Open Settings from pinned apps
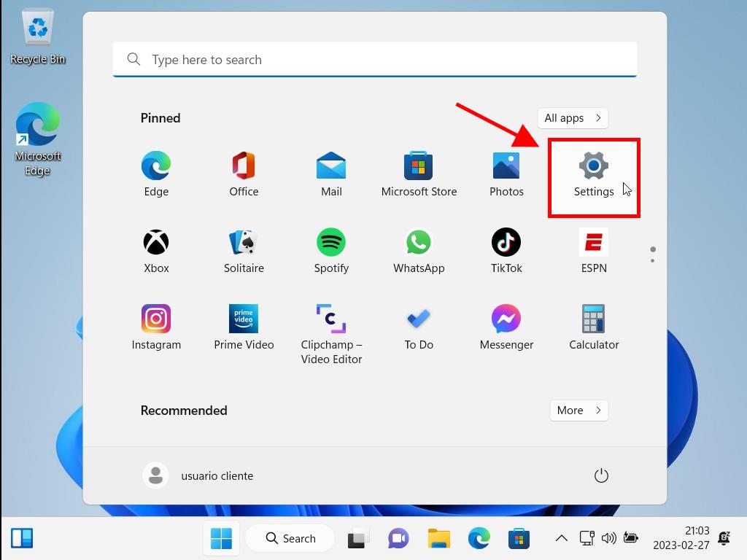 pyautogui.click(x=594, y=175)
